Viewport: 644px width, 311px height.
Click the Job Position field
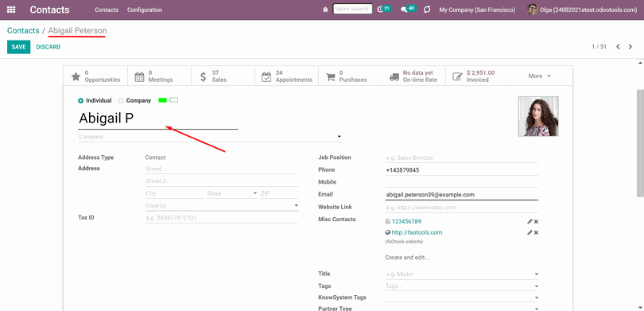click(462, 157)
